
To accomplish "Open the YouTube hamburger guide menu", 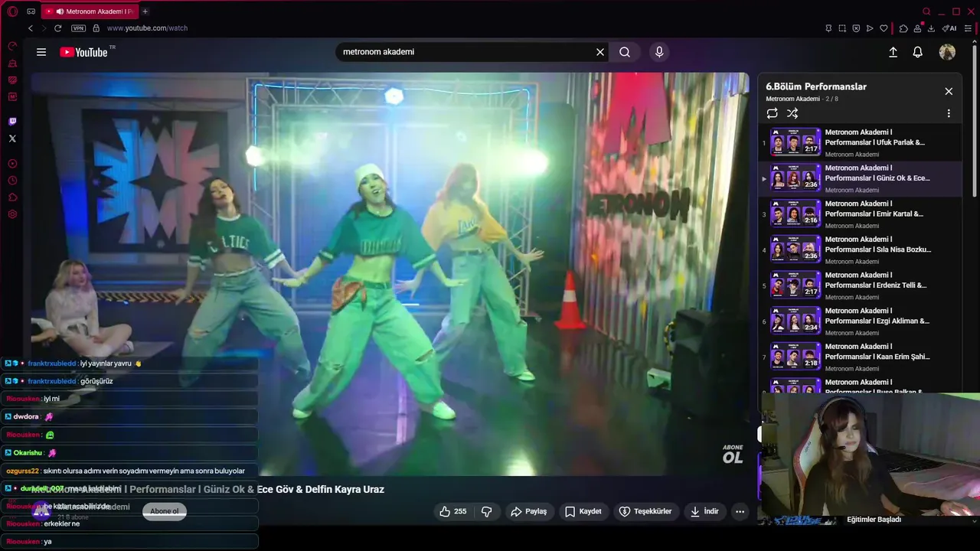I will 41,52.
